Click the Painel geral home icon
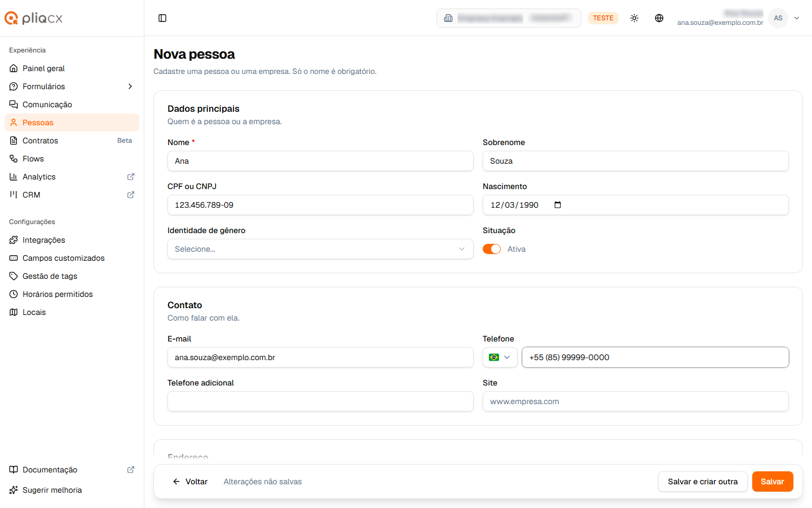This screenshot has height=508, width=812. point(14,68)
